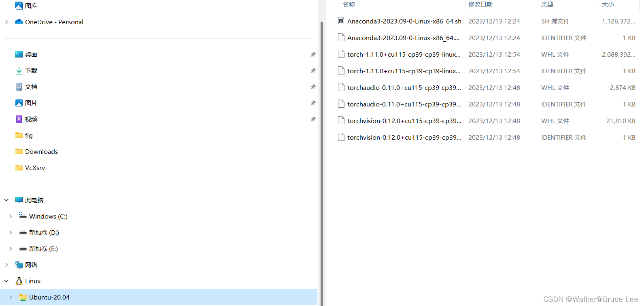Screen dimensions: 644x306
Task: Click the fig folder icon
Action: click(x=19, y=135)
